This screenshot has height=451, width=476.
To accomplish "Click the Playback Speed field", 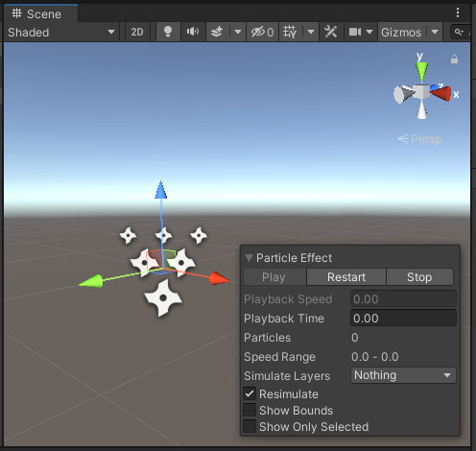I will tap(403, 299).
